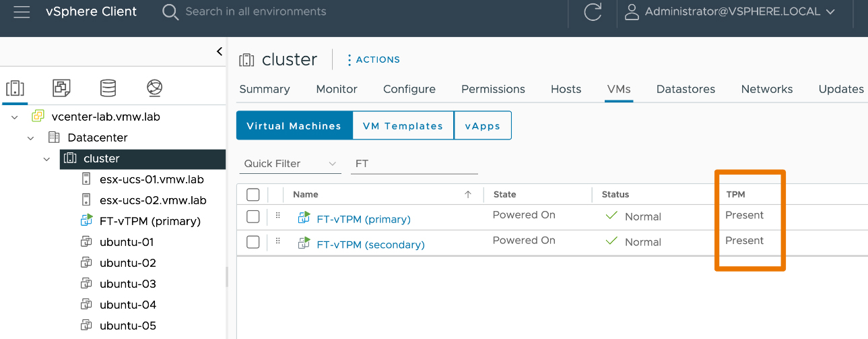Select the Virtual Machines button

[x=294, y=126]
